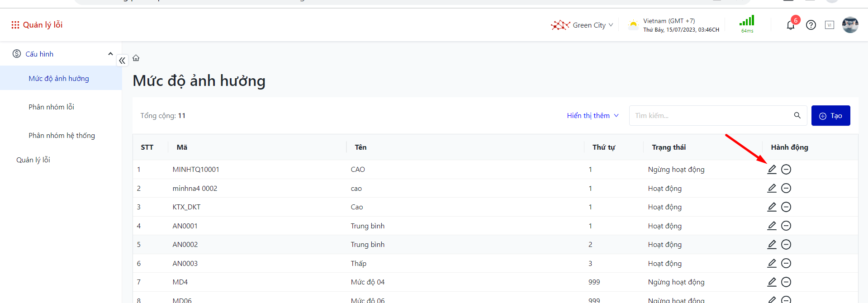
Task: Expand the Hiển thị thêm dropdown
Action: coord(593,116)
